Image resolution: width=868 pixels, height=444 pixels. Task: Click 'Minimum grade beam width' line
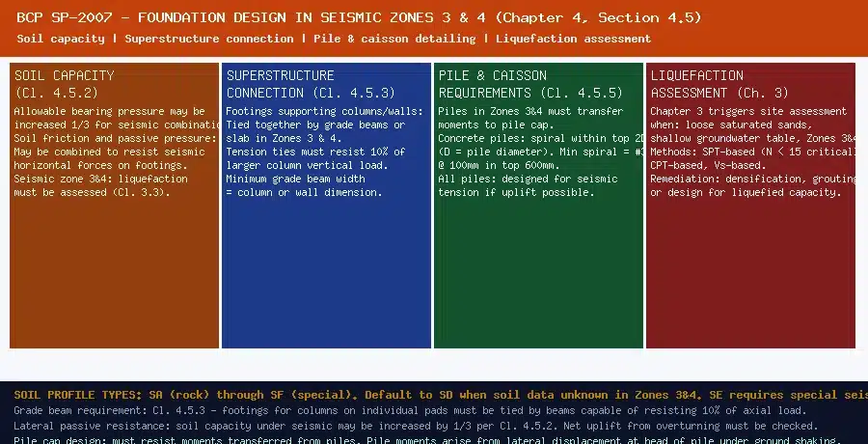[x=295, y=179]
